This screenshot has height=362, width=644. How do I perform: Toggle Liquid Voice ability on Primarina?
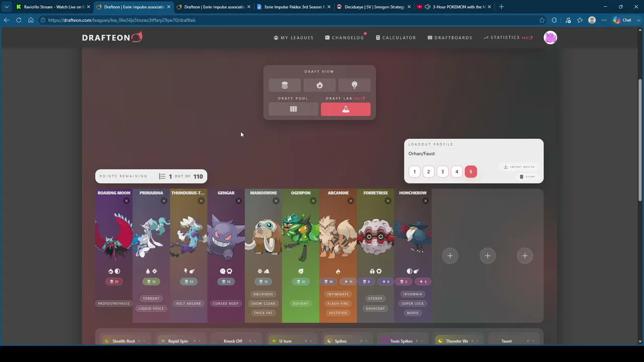coord(151,309)
